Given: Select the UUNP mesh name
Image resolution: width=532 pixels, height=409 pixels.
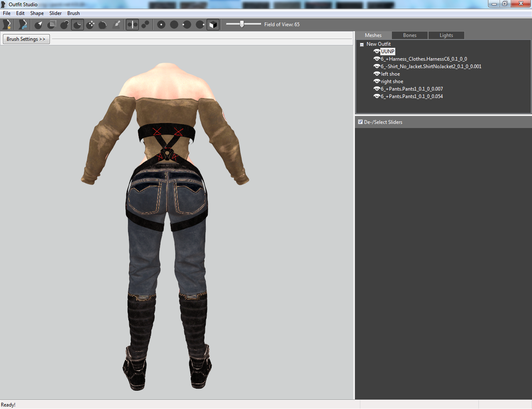Looking at the screenshot, I should pos(388,52).
